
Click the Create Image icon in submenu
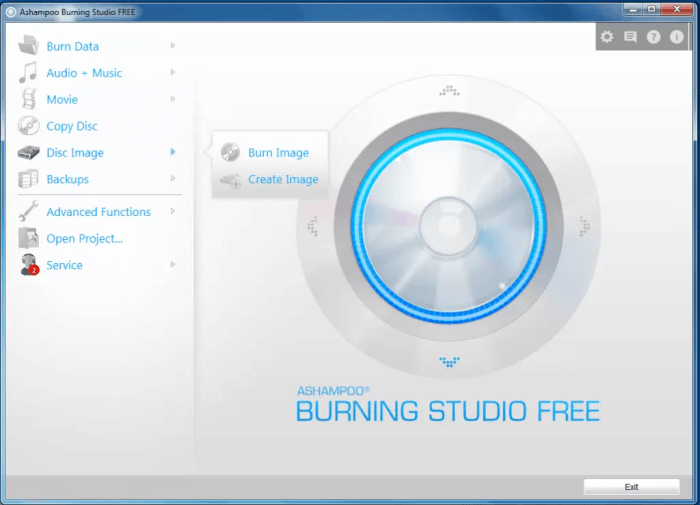click(x=230, y=180)
